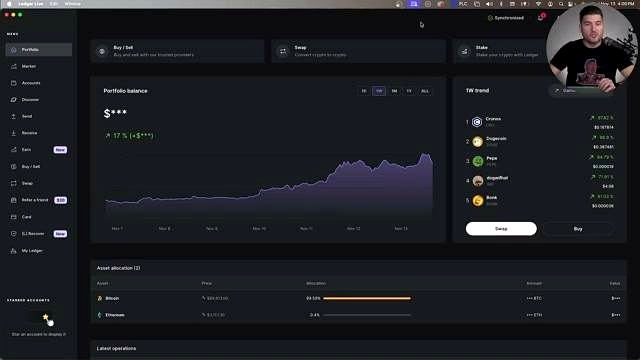
Task: Open the Apple menu
Action: point(9,4)
